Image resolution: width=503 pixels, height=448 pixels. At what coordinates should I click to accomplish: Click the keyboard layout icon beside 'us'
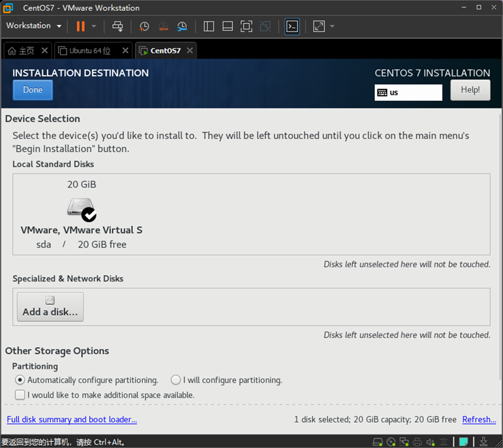coord(382,93)
